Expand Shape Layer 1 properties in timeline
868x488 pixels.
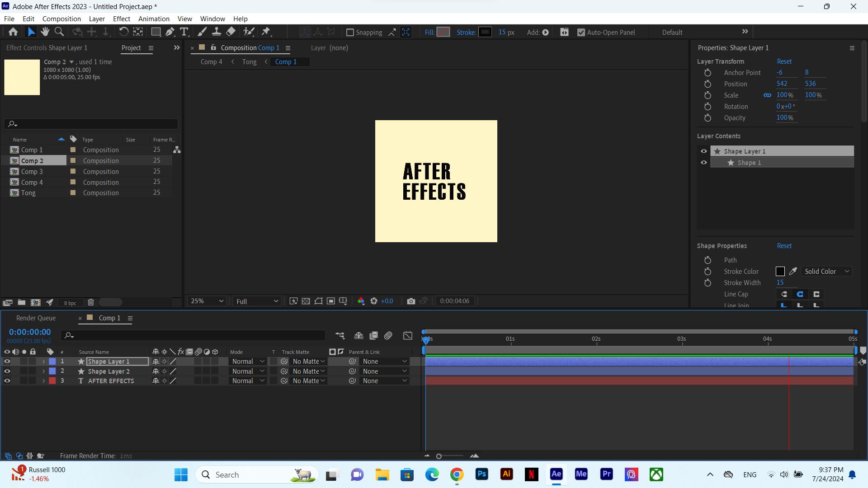(43, 361)
